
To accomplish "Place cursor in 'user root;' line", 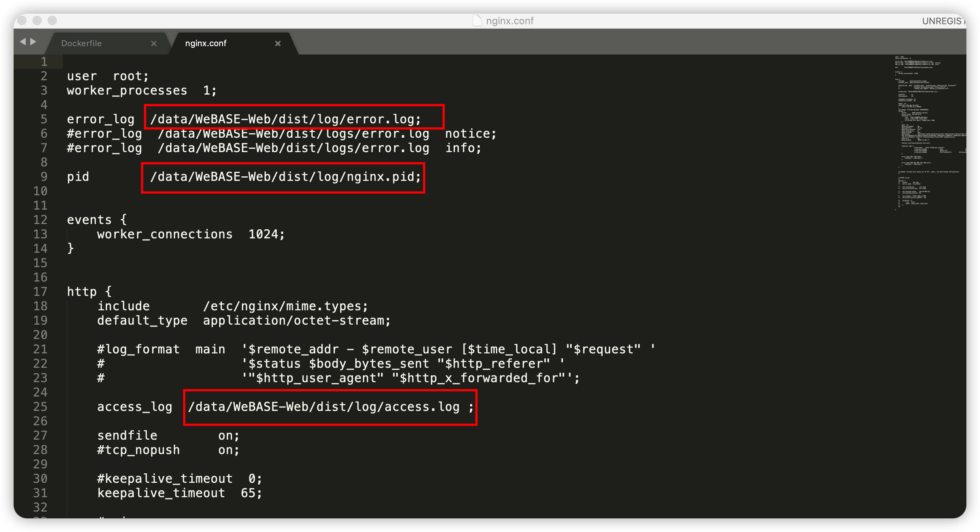I will 108,76.
